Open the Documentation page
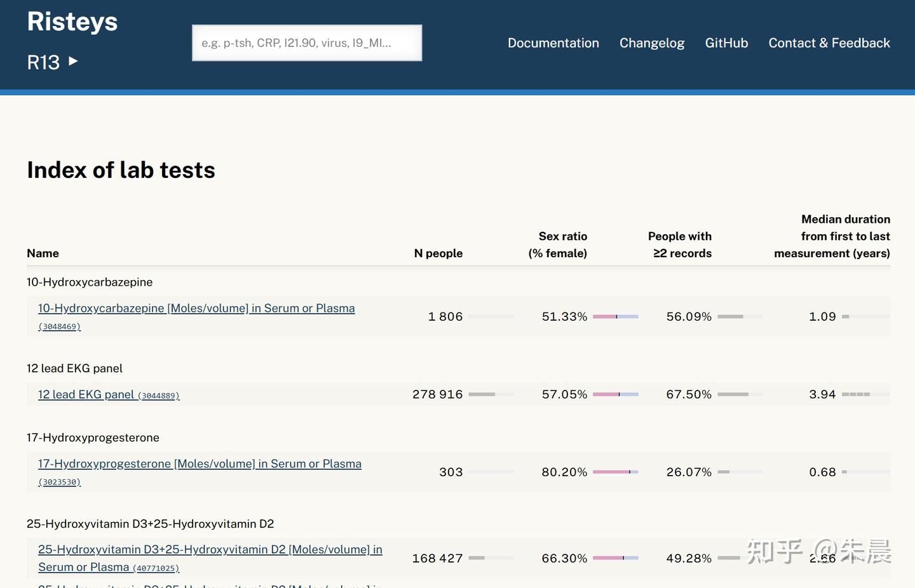This screenshot has width=915, height=588. [553, 43]
